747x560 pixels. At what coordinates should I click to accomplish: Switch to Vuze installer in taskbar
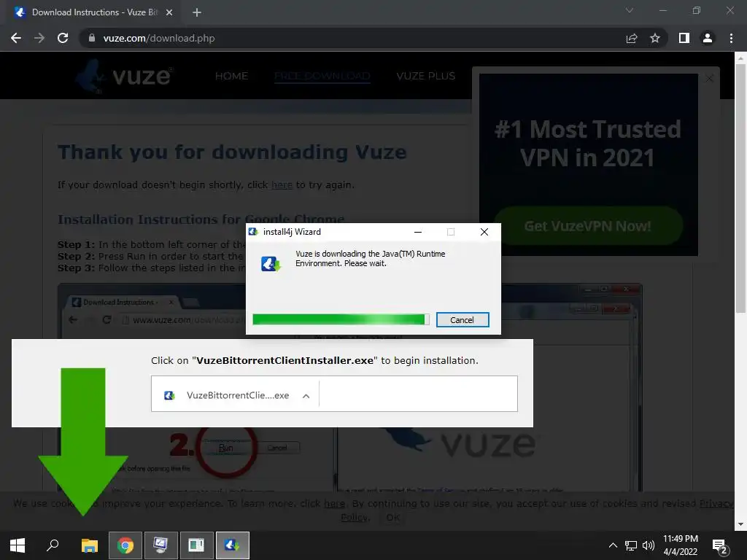click(232, 545)
